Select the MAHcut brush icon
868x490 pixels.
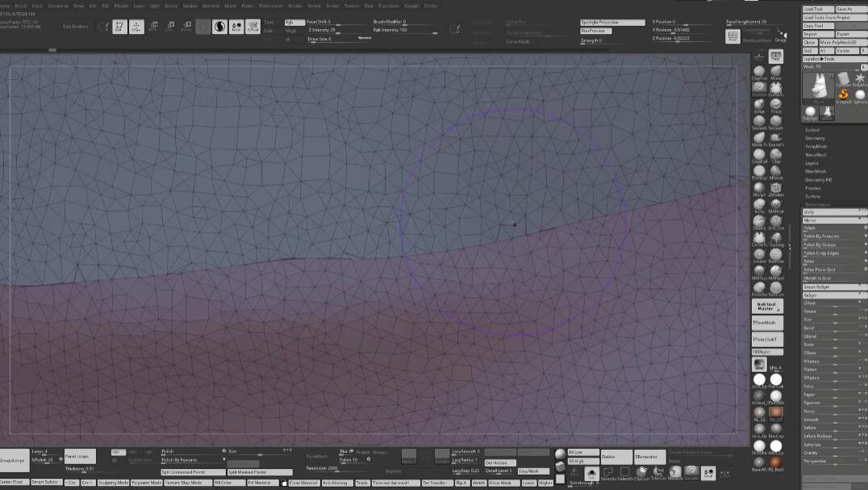tap(775, 205)
